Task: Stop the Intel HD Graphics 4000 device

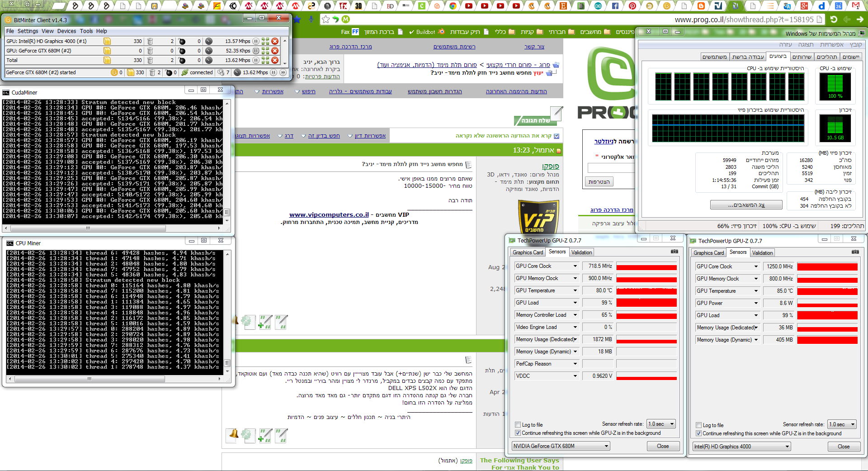Action: 275,41
